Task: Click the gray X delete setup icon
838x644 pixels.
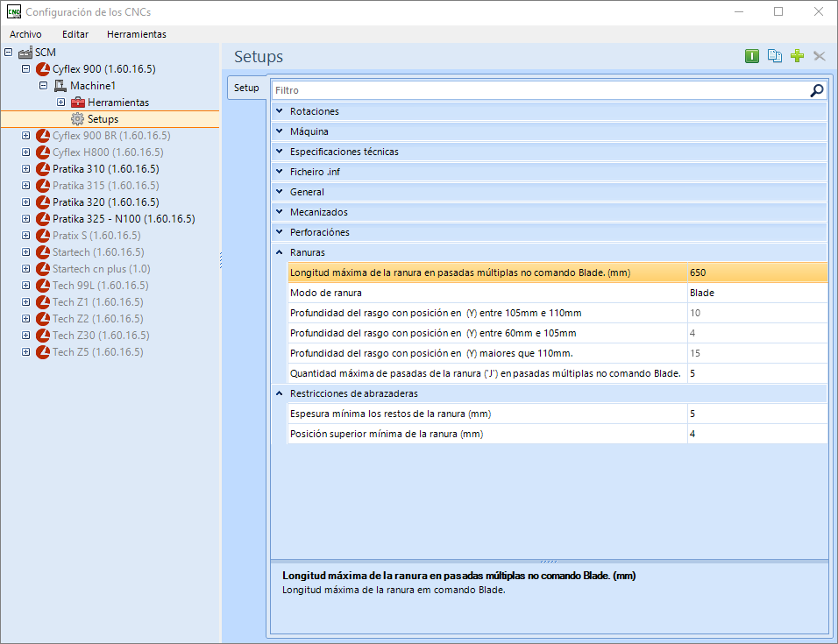Action: (820, 56)
